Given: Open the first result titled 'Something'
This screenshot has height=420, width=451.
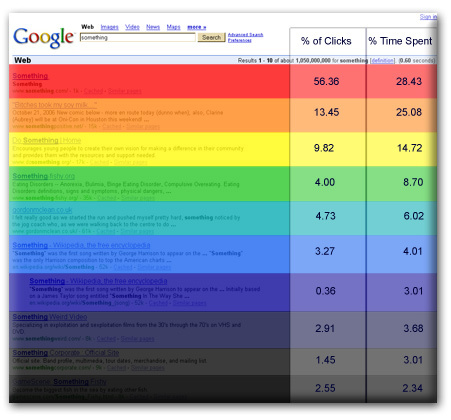Looking at the screenshot, I should (30, 76).
